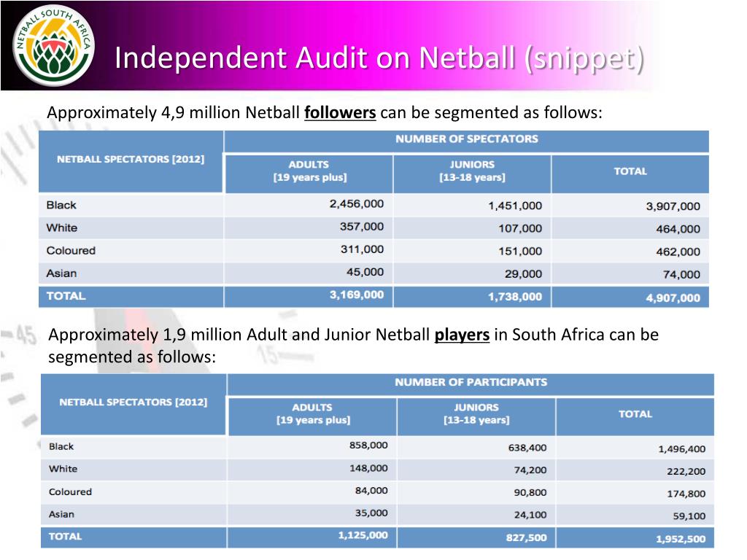
Task: Select the NUMBER OF PARTICIPANTS header
Action: (471, 382)
